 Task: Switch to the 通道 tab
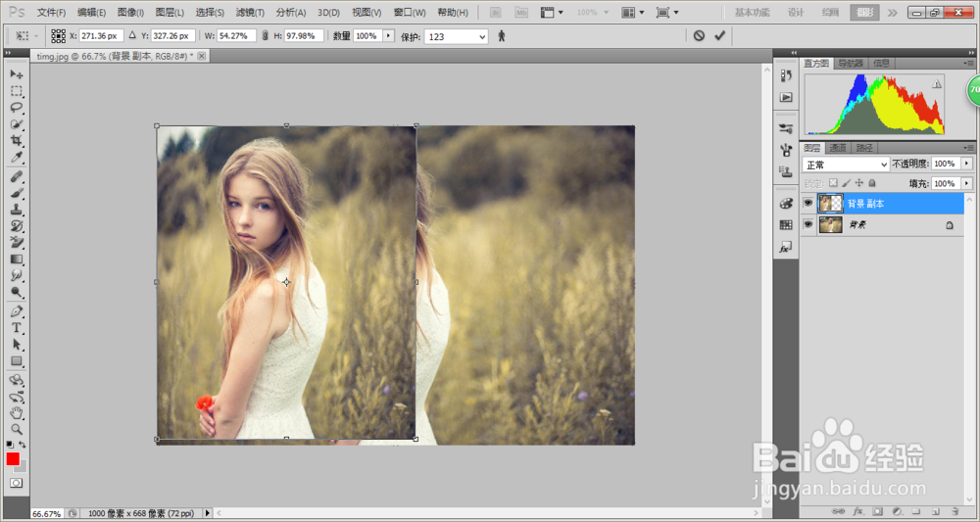pos(839,148)
